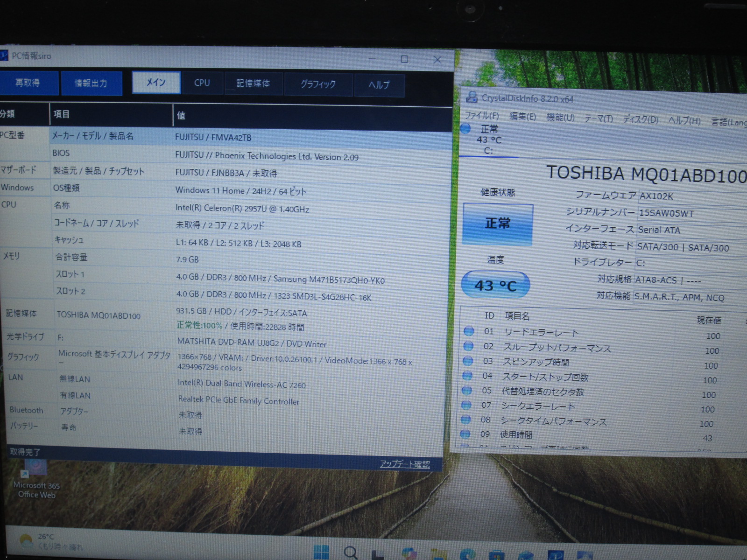The height and width of the screenshot is (560, 747).
Task: Click the PC情報siro app icon in title bar
Action: click(x=4, y=56)
